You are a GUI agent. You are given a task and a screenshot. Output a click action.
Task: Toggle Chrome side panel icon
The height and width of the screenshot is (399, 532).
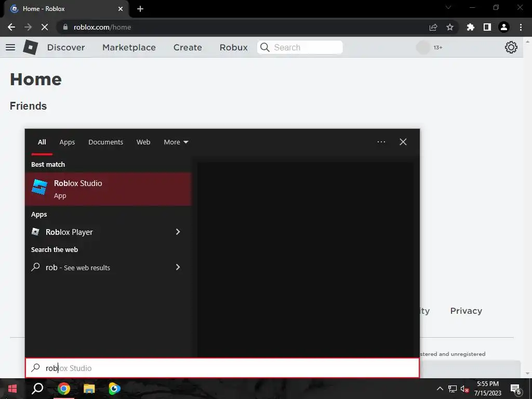[x=487, y=27]
